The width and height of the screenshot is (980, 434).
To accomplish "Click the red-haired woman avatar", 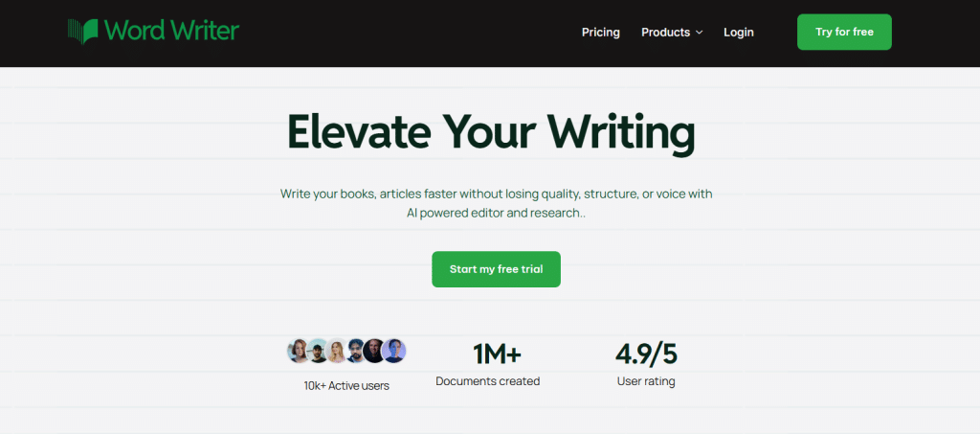I will coord(300,351).
